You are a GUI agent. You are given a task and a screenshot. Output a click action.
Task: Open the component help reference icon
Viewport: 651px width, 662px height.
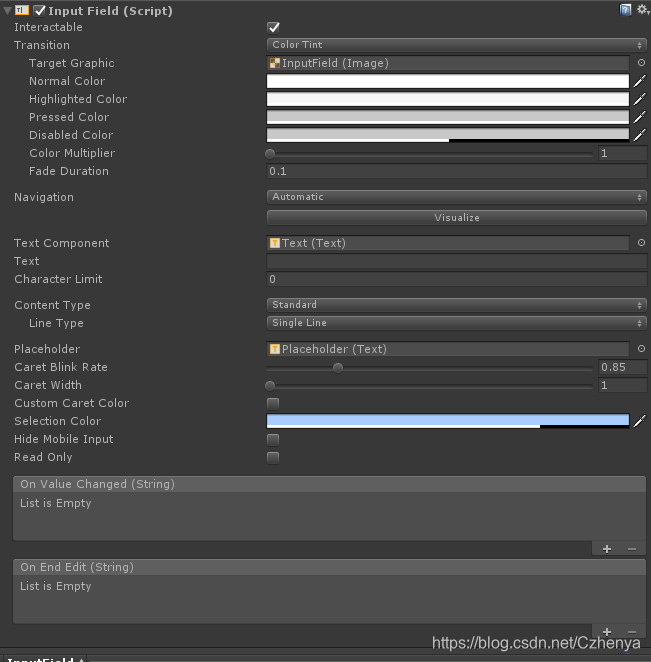pyautogui.click(x=625, y=10)
